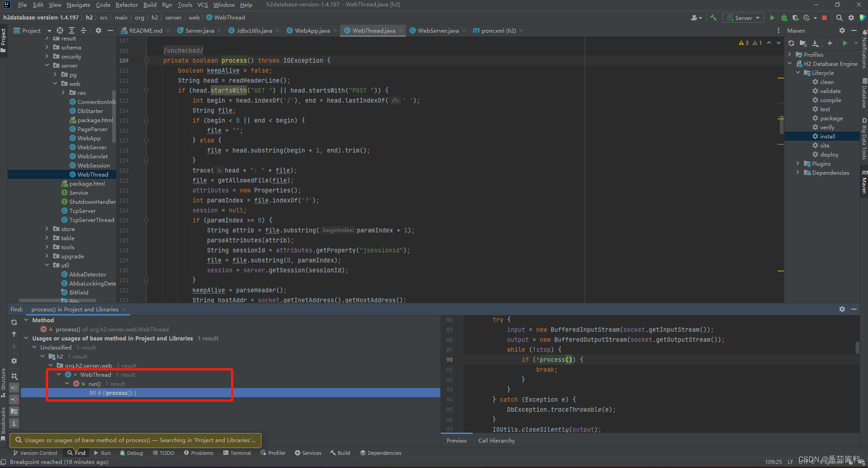Select WebSession class in project tree
Screen dimensions: 868x468
(94, 165)
